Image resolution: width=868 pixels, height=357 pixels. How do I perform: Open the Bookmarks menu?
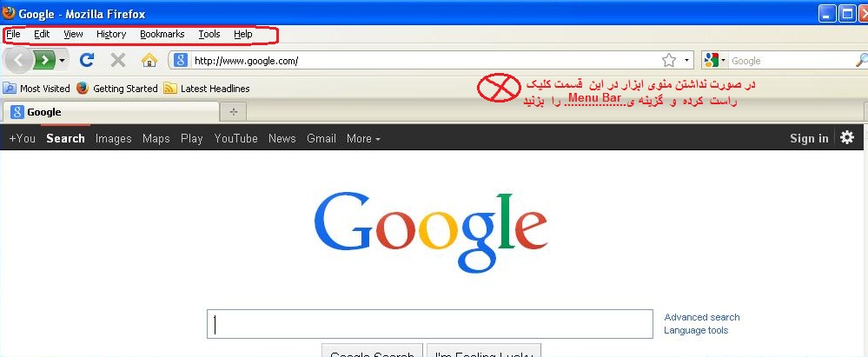[x=162, y=35]
